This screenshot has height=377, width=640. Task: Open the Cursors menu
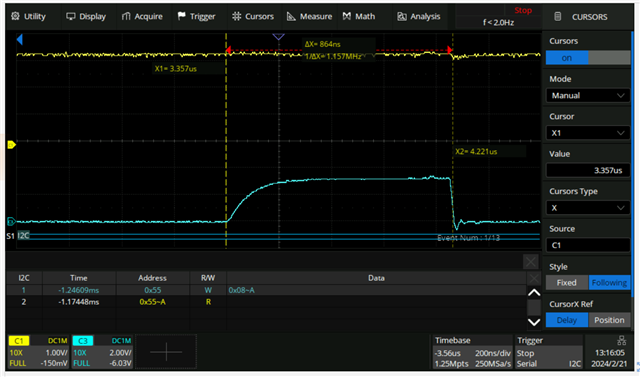coord(253,16)
